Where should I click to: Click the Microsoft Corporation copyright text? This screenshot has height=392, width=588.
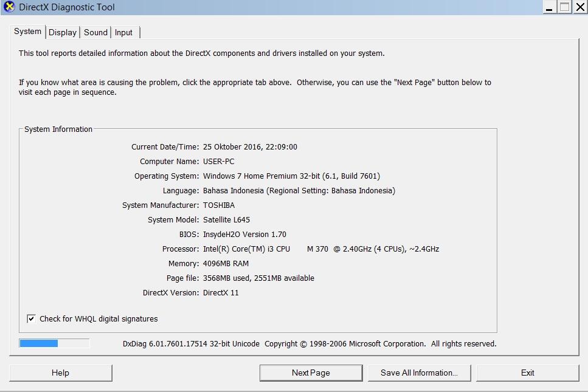click(x=380, y=344)
